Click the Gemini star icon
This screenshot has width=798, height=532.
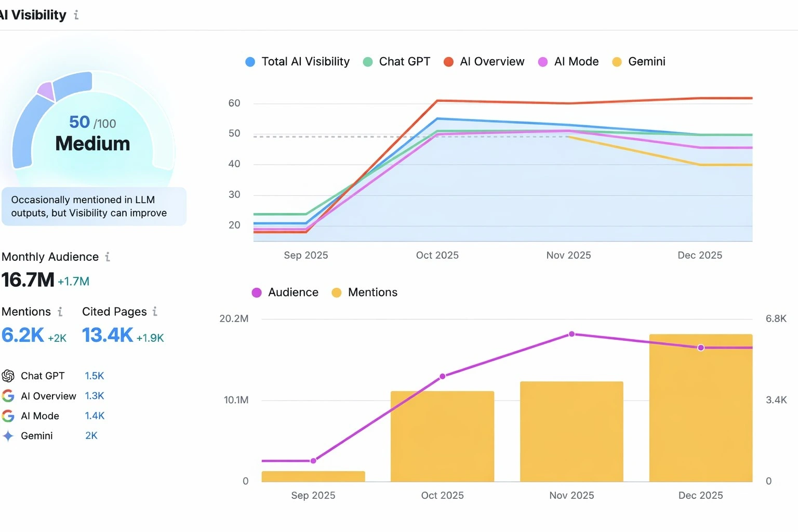(8, 435)
